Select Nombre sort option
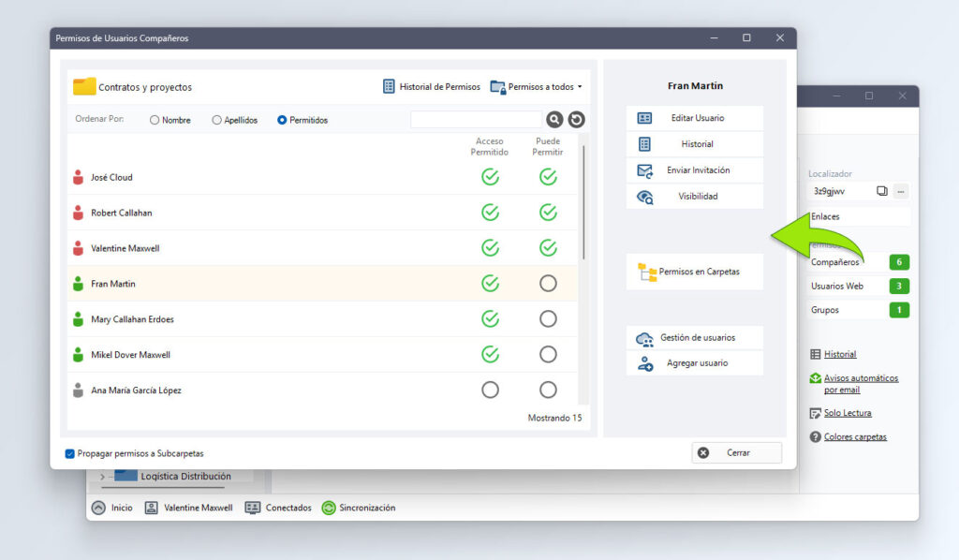 [170, 121]
